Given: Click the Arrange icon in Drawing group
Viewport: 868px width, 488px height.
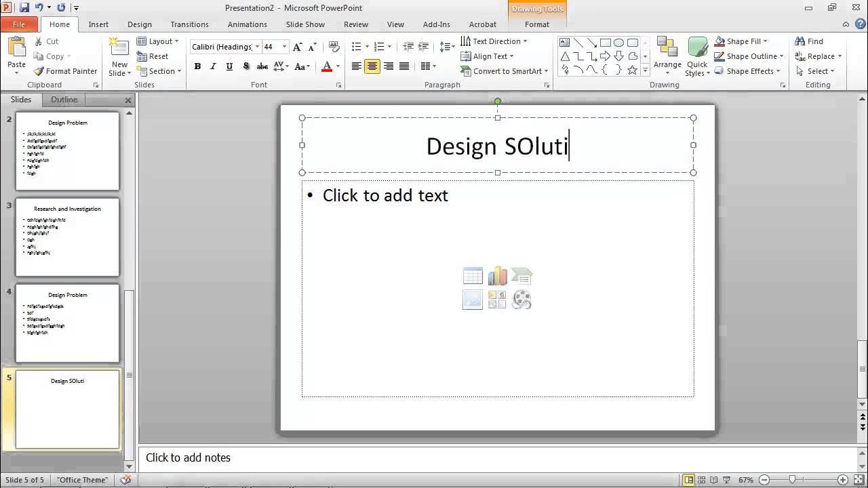Looking at the screenshot, I should [x=667, y=48].
